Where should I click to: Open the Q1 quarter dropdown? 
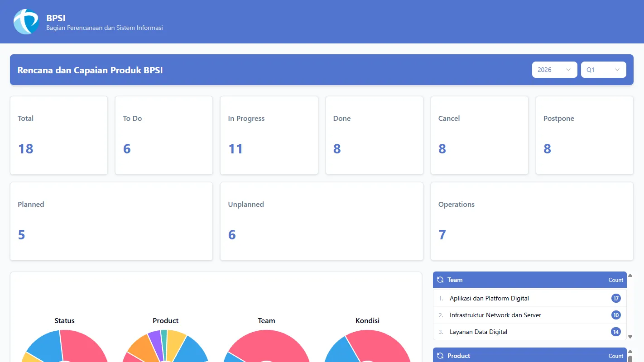[x=603, y=70]
